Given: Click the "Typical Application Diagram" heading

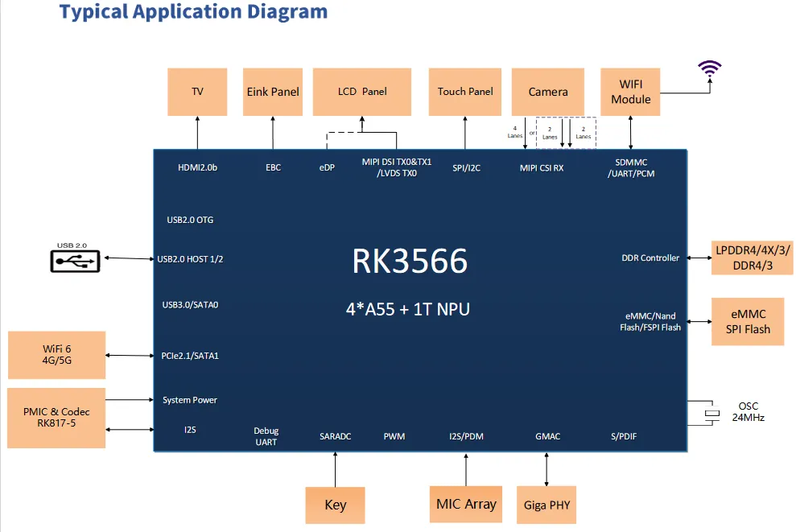Looking at the screenshot, I should [x=193, y=12].
